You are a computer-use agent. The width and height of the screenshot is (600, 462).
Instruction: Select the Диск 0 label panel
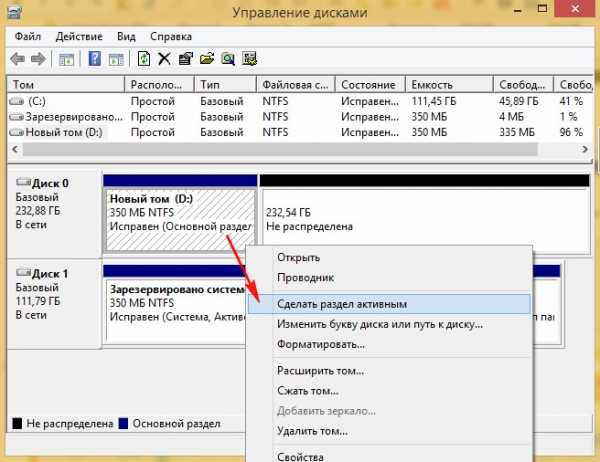(55, 214)
